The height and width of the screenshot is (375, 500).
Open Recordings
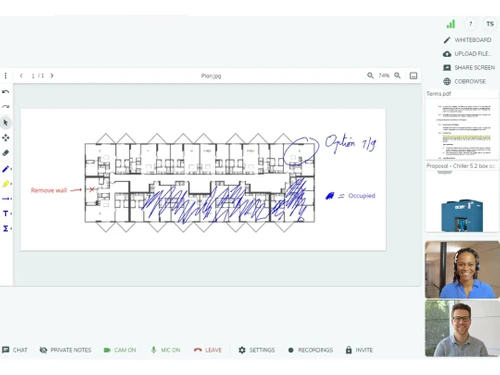tap(310, 350)
